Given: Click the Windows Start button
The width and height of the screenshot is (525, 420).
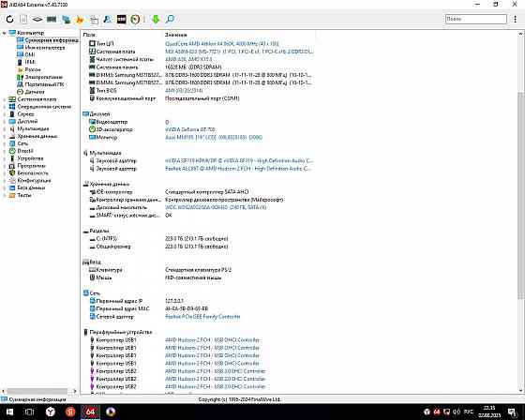Looking at the screenshot, I should pyautogui.click(x=9, y=412).
